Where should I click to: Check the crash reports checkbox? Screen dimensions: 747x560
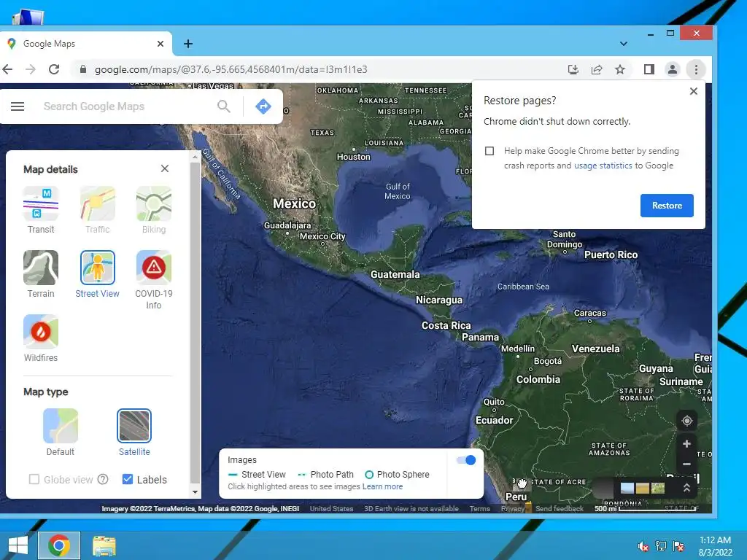click(x=489, y=151)
